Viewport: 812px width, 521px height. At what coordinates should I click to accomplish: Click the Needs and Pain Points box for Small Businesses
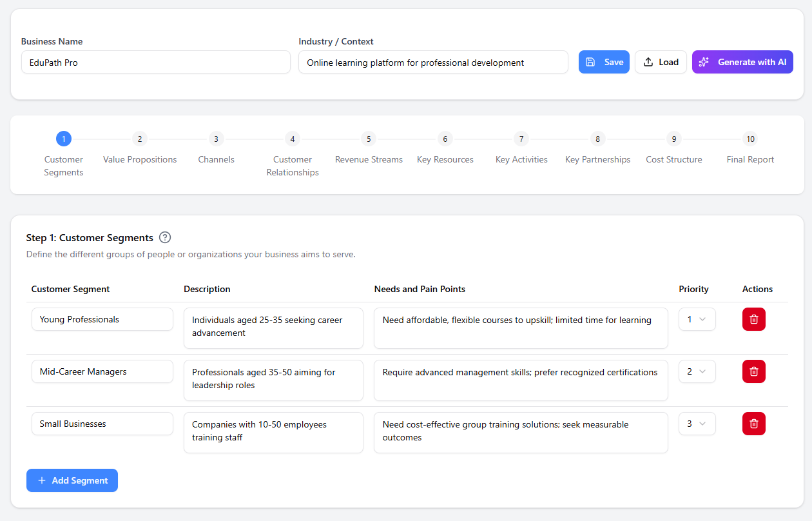(x=521, y=432)
